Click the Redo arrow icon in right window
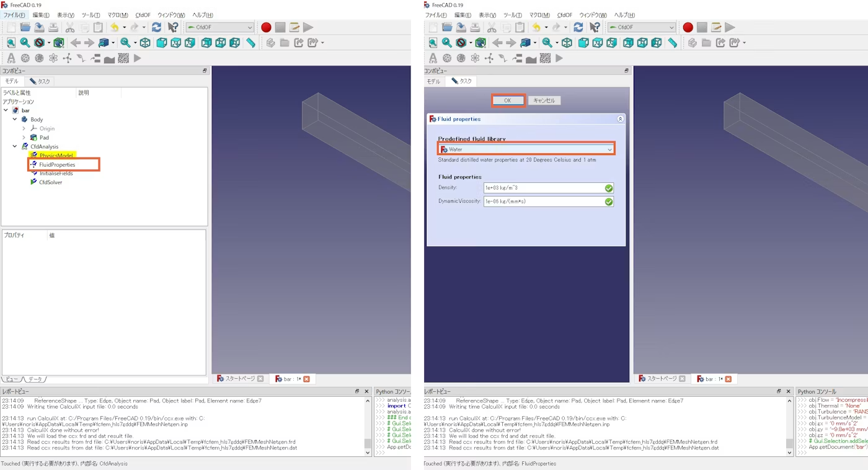 (x=556, y=27)
